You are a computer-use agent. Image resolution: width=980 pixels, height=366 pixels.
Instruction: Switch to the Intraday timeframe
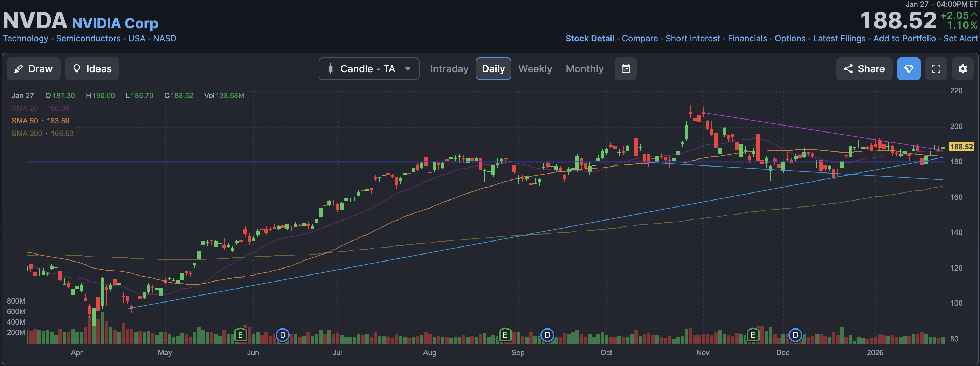[x=449, y=69]
